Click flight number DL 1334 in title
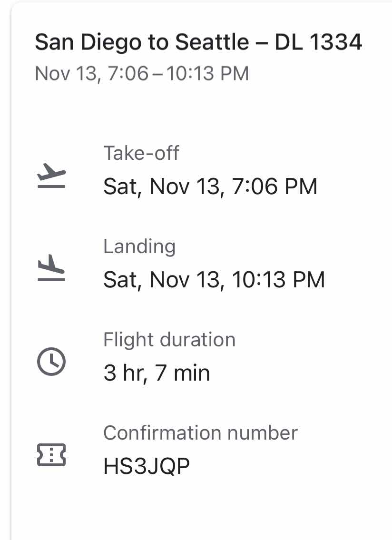Screen dimensions: 392x540 point(318,42)
